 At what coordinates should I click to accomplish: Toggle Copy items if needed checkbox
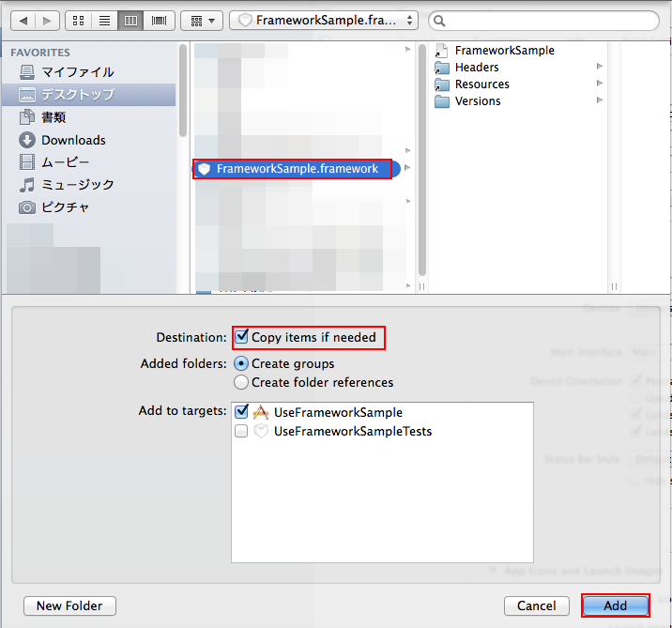(242, 336)
